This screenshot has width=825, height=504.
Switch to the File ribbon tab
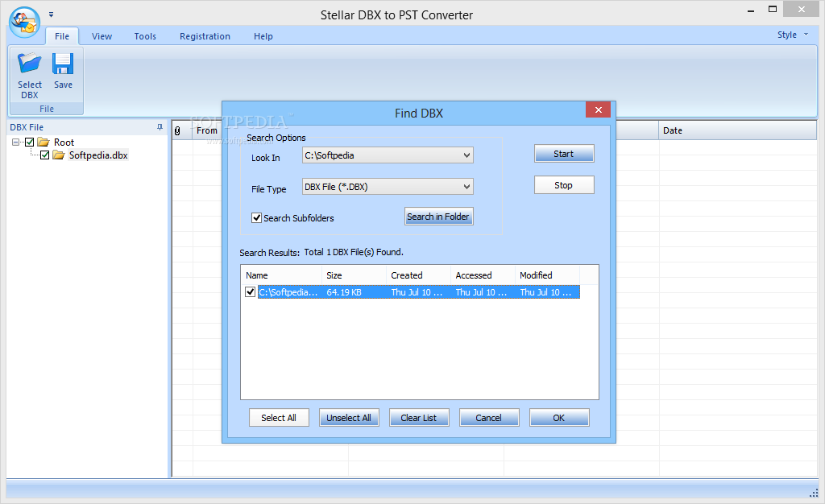[62, 36]
